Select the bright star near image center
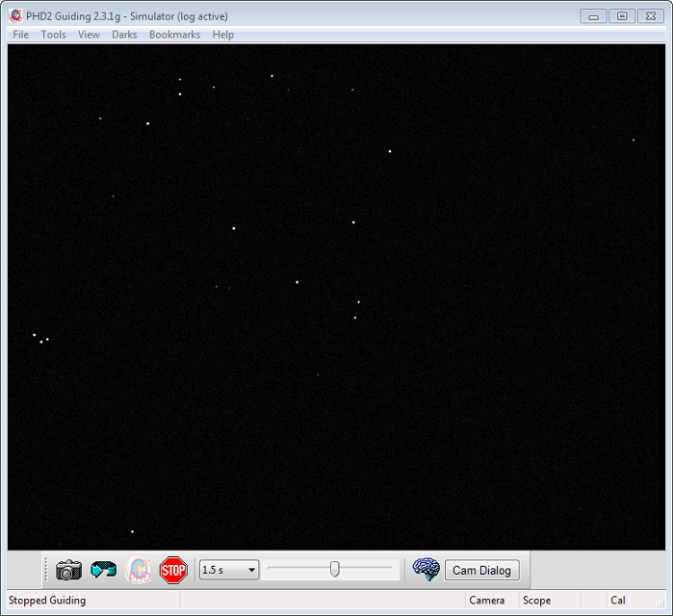This screenshot has width=673, height=616. coord(297,282)
